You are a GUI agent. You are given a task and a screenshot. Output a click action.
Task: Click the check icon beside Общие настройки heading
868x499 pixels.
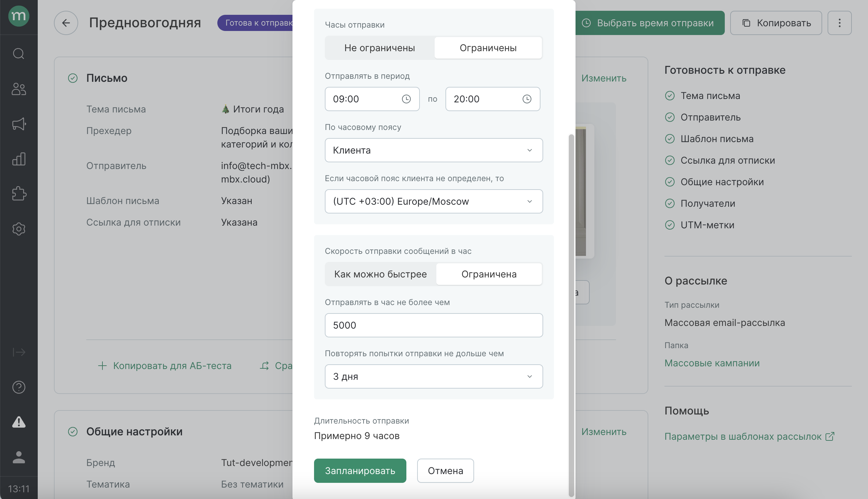(73, 431)
